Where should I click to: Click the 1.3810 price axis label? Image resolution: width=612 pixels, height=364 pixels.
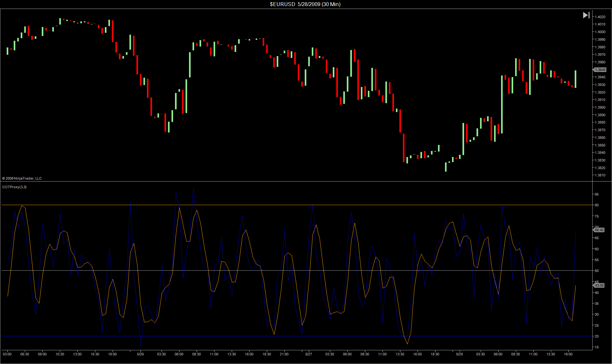point(600,175)
